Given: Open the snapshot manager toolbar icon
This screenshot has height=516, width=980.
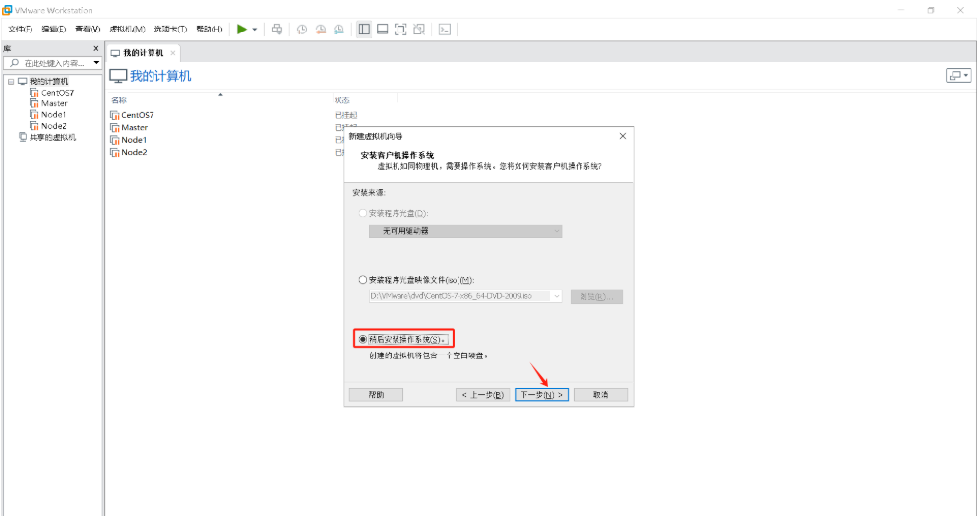Looking at the screenshot, I should (x=338, y=30).
